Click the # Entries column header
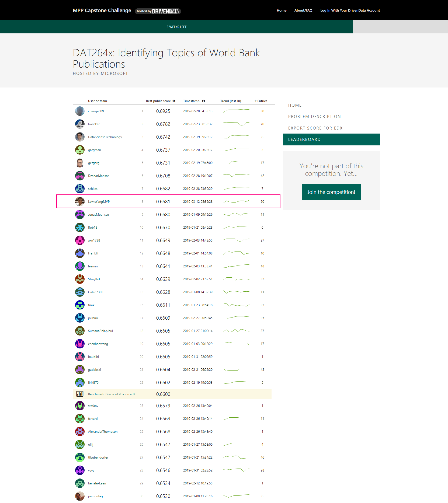The width and height of the screenshot is (448, 503). coord(261,101)
